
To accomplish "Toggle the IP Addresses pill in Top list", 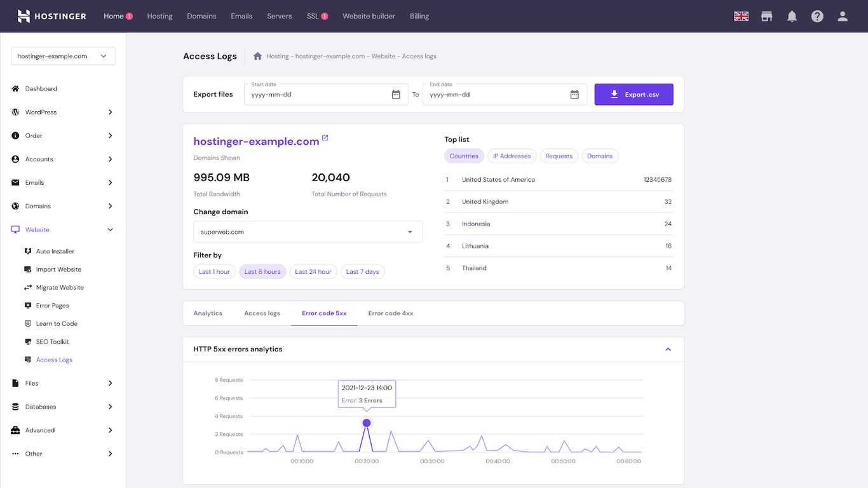I will [x=512, y=156].
